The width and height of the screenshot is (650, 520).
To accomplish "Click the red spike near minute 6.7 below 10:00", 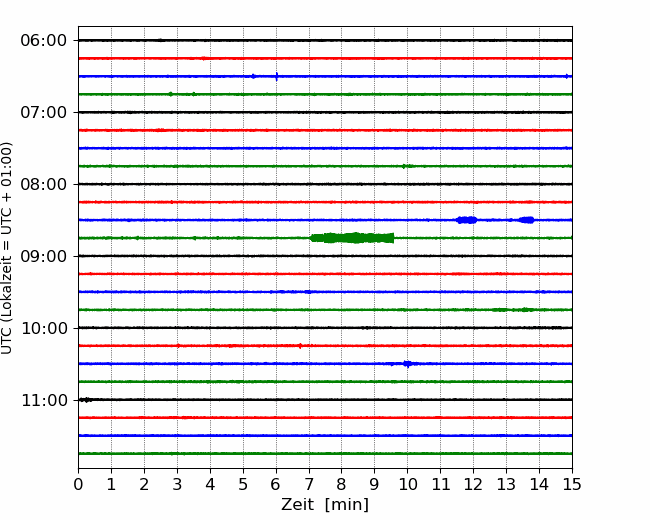I will (300, 346).
